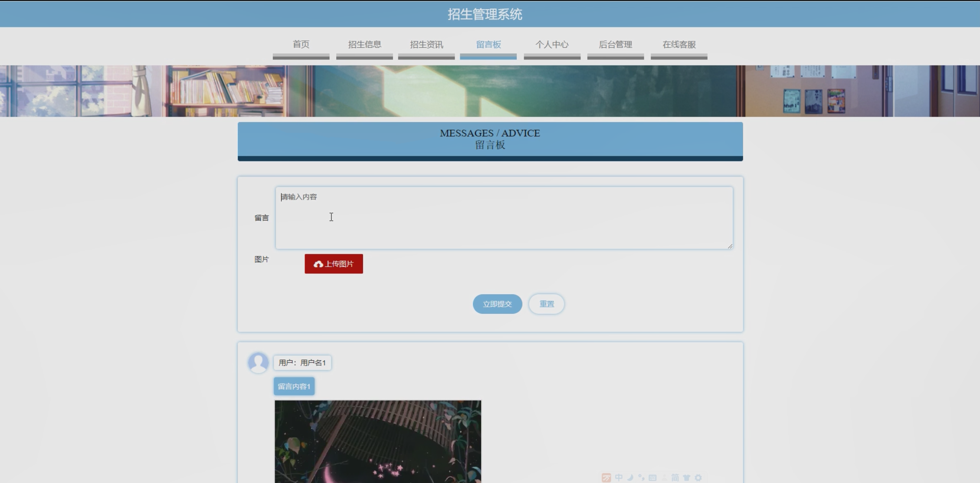Toggle the IME punctuation mode icon
Screen dimensions: 980x483
tap(641, 477)
